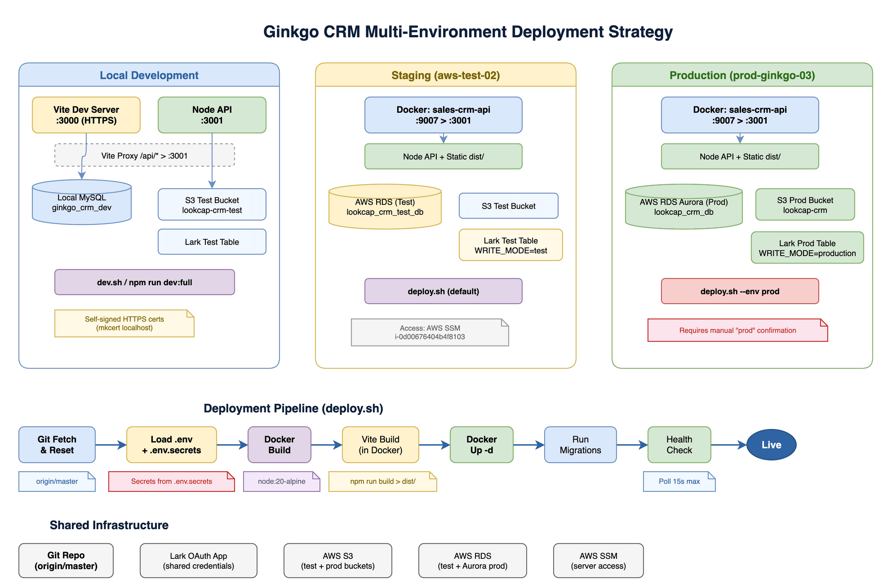Image resolution: width=883 pixels, height=588 pixels.
Task: Click the Git Fetch & Reset step
Action: tap(57, 445)
